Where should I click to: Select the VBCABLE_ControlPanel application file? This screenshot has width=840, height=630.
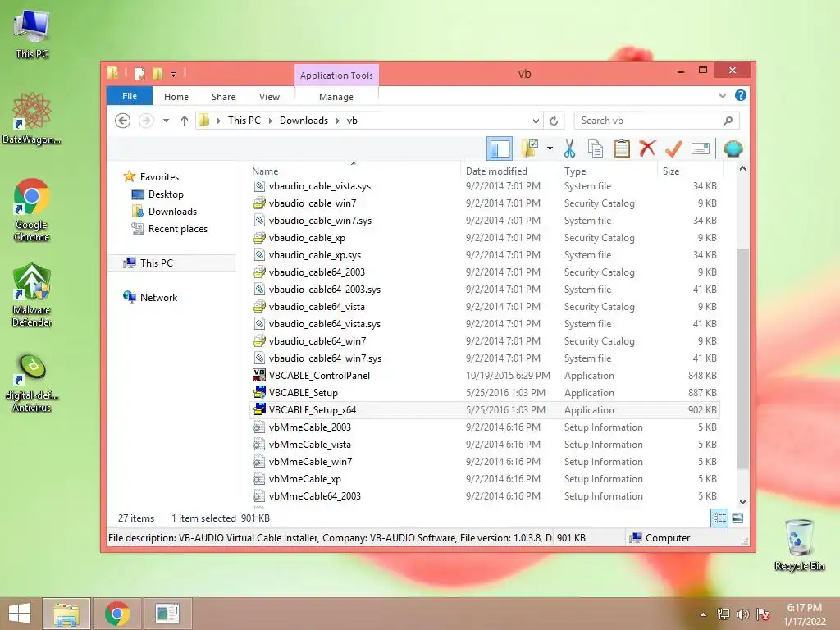click(x=485, y=376)
